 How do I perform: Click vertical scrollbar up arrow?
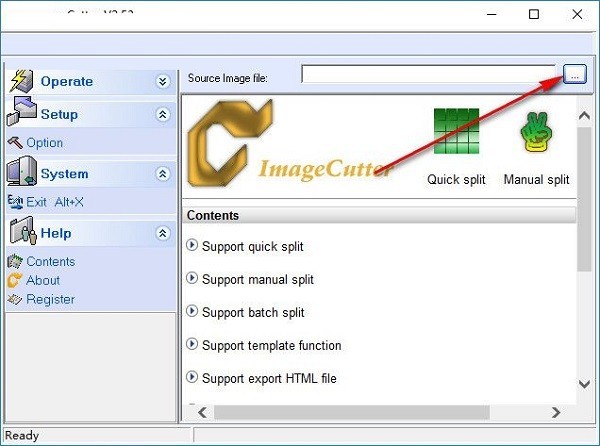point(584,116)
